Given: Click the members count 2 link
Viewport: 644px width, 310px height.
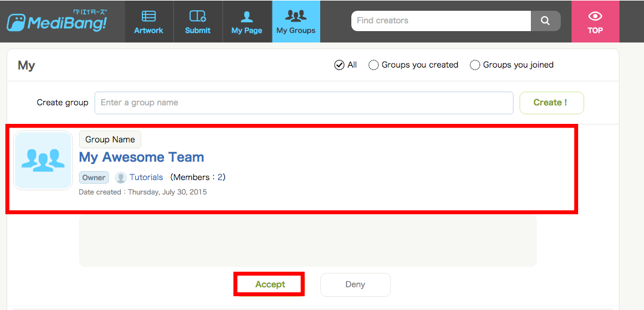Looking at the screenshot, I should [220, 177].
